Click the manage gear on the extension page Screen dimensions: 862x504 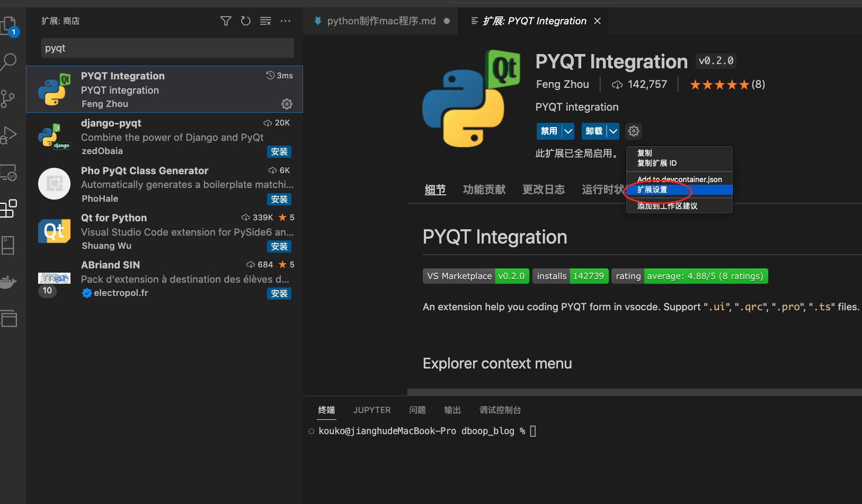pos(634,131)
